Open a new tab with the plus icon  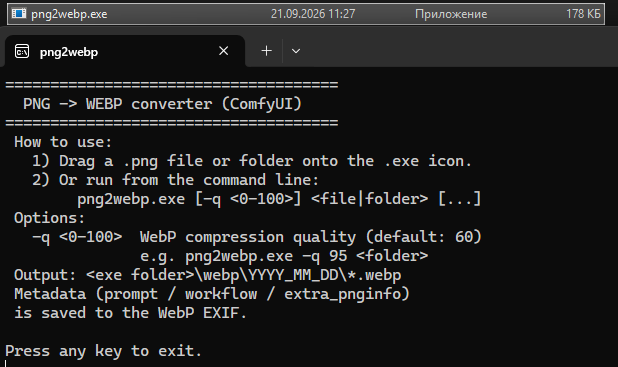(267, 51)
